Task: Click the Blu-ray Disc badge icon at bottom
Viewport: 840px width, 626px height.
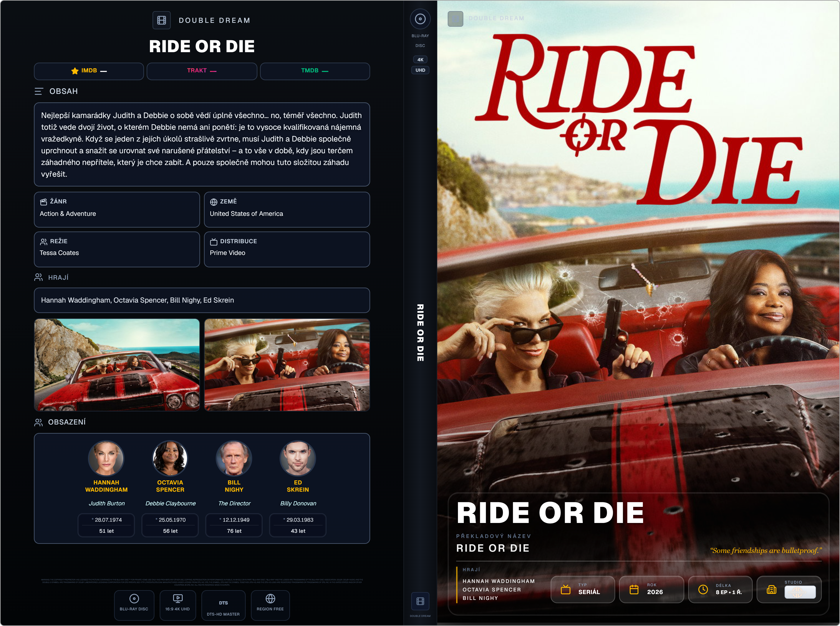Action: (x=134, y=598)
